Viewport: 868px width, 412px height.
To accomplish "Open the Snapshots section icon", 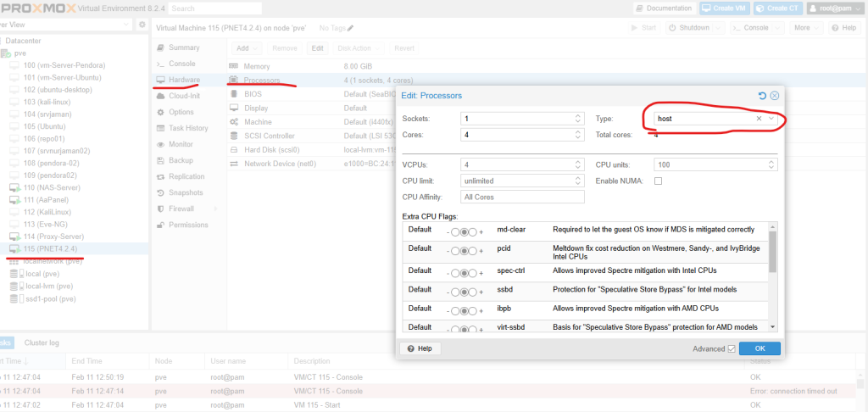I will (x=161, y=192).
